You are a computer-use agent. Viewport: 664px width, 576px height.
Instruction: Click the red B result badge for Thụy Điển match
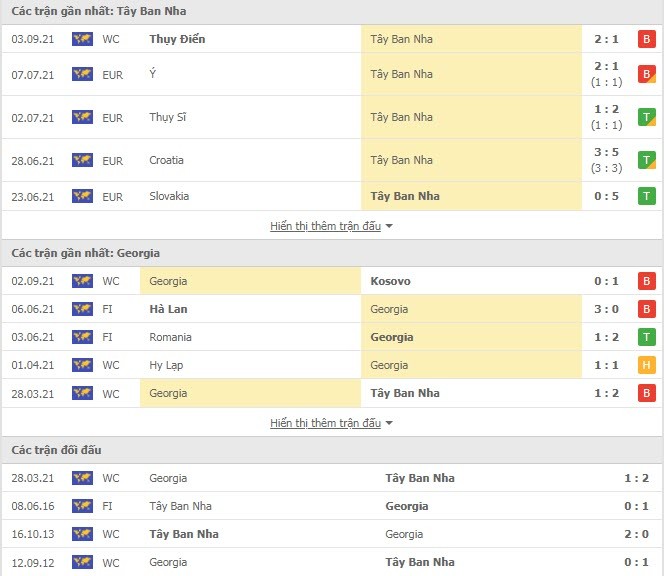(646, 39)
